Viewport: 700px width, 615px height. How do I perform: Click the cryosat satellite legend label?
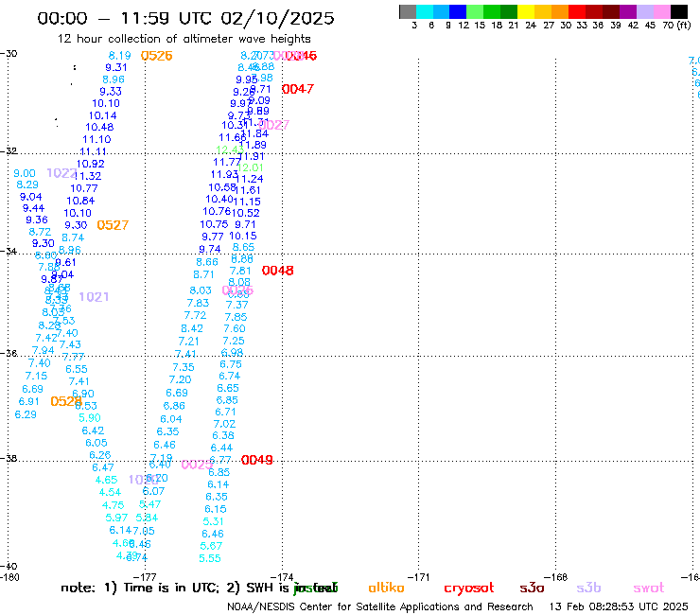pyautogui.click(x=469, y=589)
